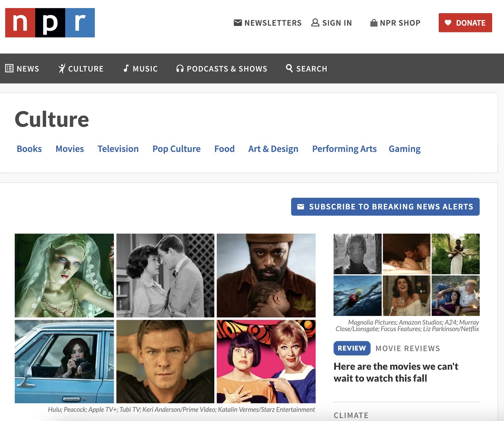
Task: Click the figure icon next to Culture
Action: point(62,68)
